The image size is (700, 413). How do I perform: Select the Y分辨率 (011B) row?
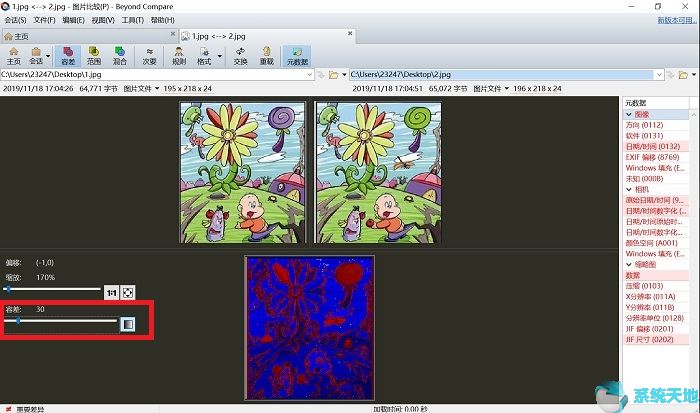[655, 307]
